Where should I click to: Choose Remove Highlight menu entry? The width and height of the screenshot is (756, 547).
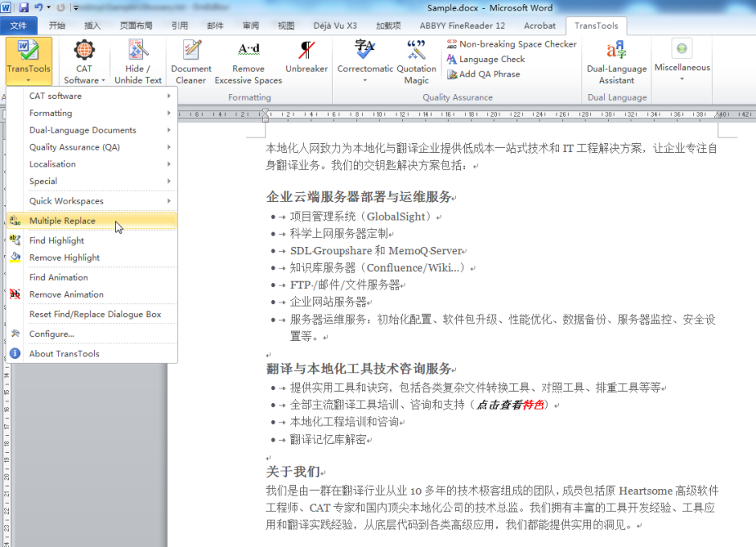(x=64, y=257)
